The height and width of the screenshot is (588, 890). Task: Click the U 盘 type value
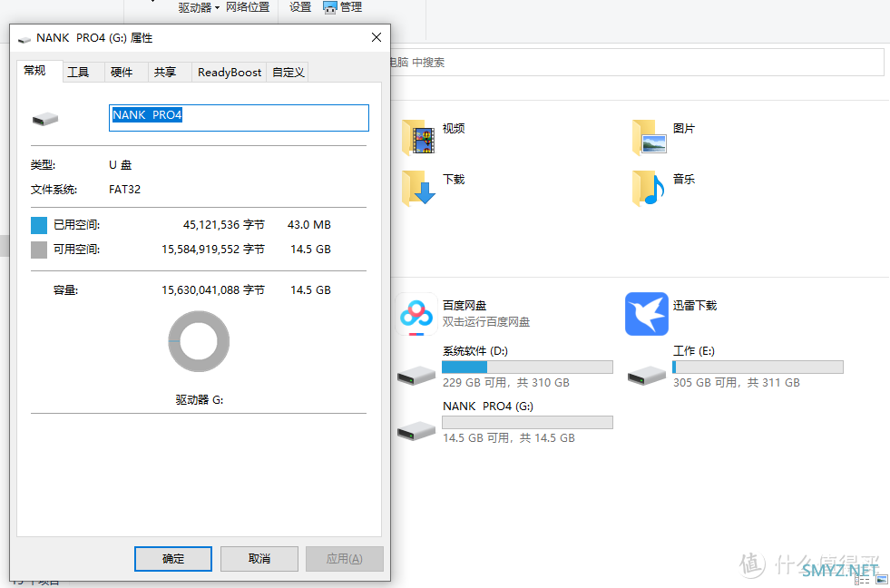click(x=121, y=165)
